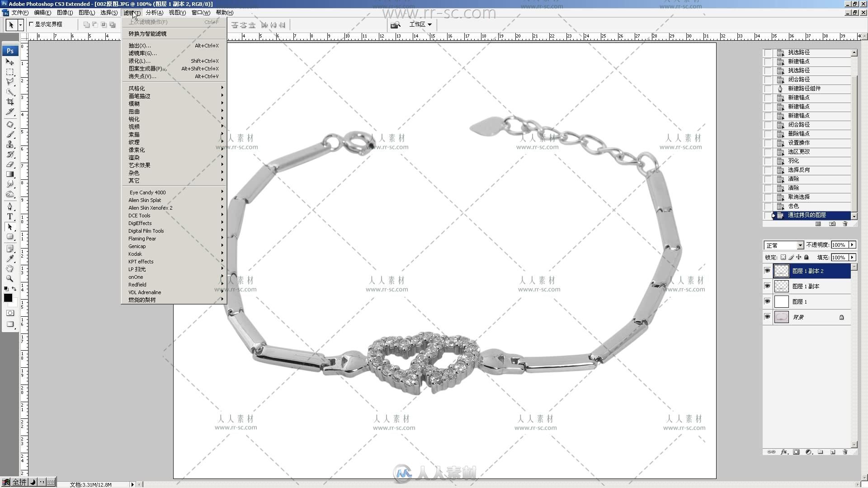Open fill slider arrow
The image size is (868, 488).
tap(852, 257)
